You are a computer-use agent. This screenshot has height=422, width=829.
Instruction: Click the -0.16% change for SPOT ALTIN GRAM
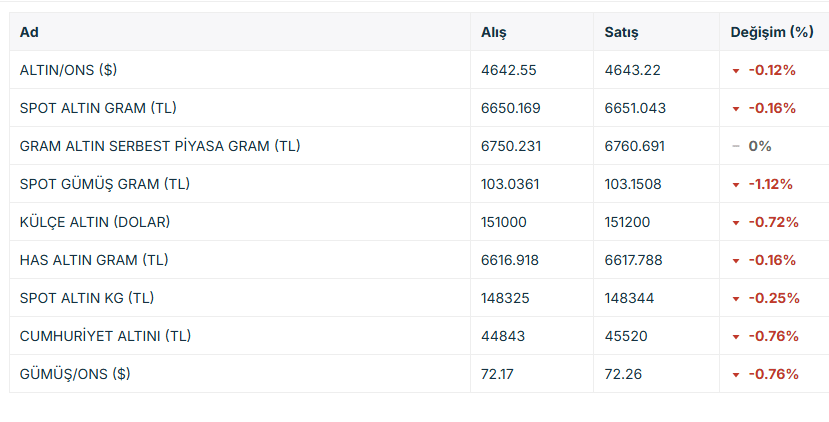pyautogui.click(x=772, y=108)
